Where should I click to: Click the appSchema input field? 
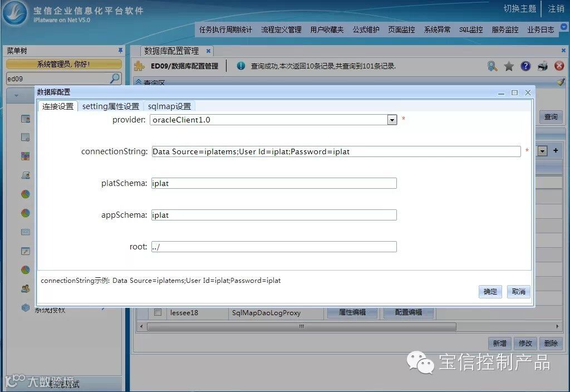(274, 215)
